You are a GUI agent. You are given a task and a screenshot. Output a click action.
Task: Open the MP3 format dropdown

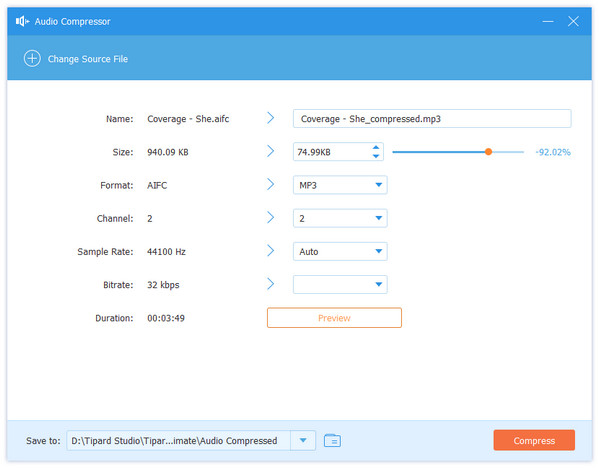pyautogui.click(x=340, y=185)
